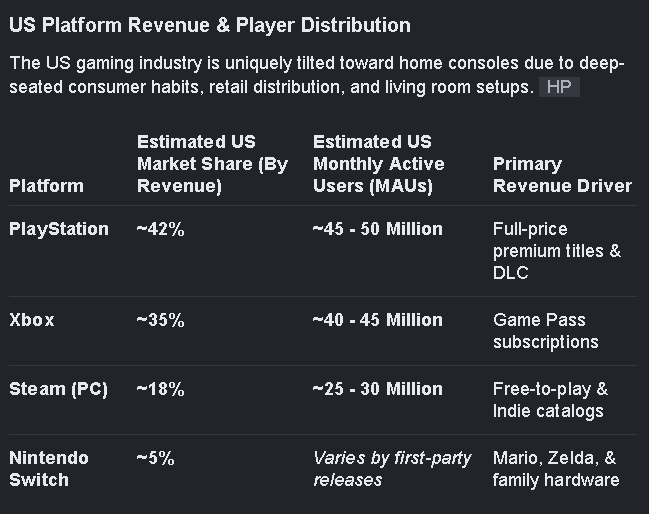Click the ~25 - 30 Million MAU cell

pyautogui.click(x=378, y=389)
